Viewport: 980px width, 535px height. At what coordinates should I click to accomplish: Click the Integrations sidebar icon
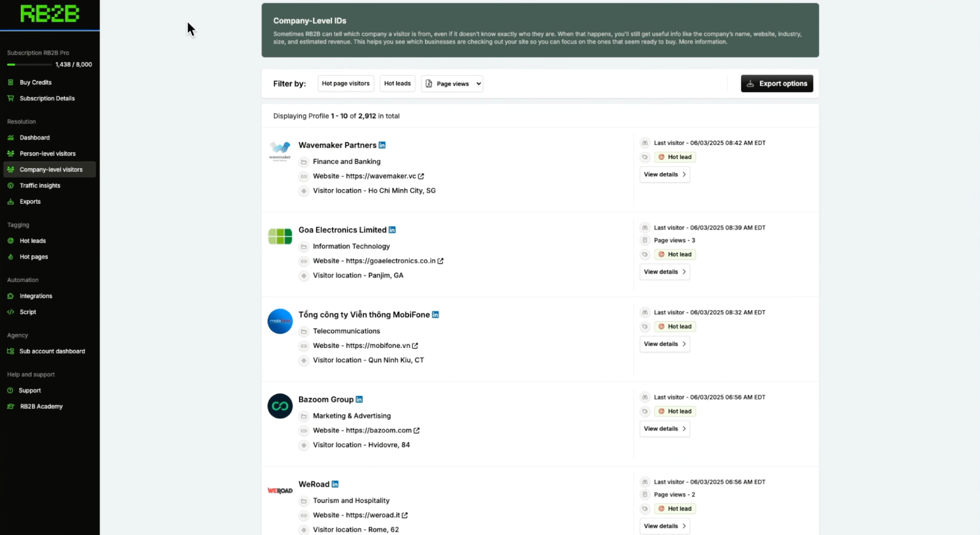11,296
